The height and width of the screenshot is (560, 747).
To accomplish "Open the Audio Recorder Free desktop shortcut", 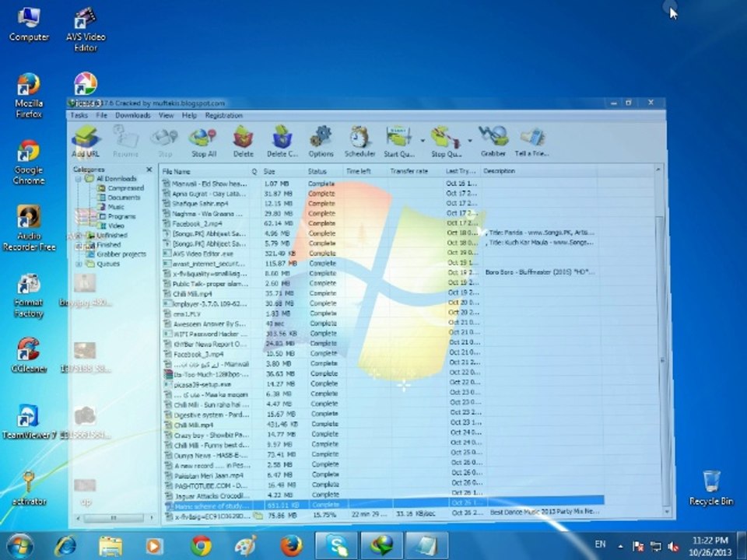I will click(x=29, y=229).
